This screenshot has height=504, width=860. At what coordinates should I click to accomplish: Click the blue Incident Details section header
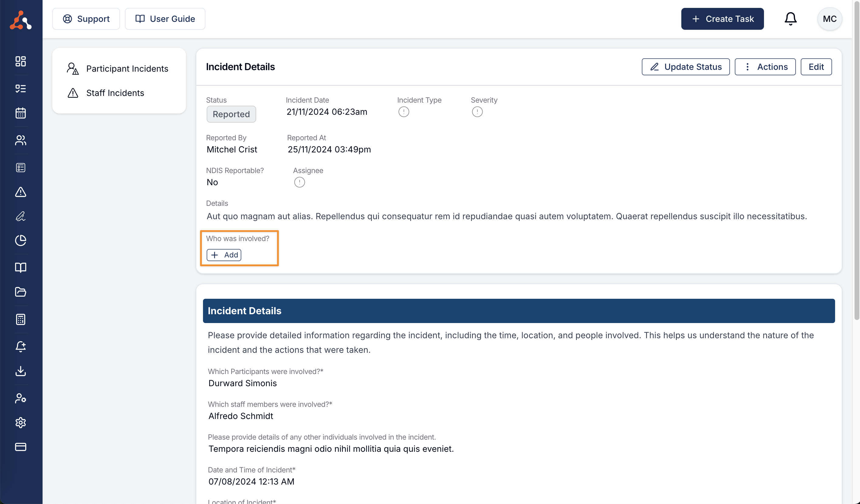519,311
